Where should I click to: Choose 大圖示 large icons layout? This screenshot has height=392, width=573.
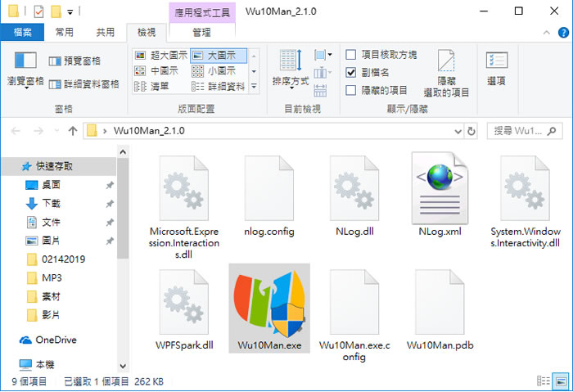coord(219,55)
